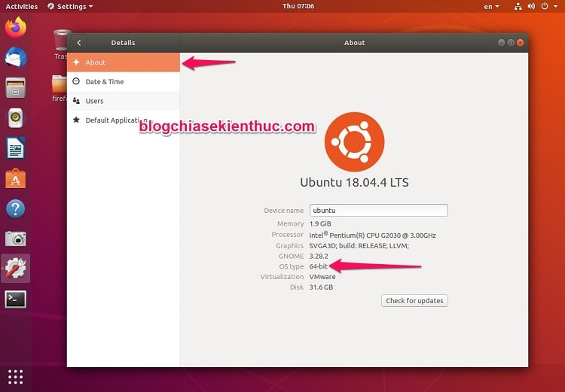This screenshot has width=565, height=392.
Task: Select About in the Details sidebar
Action: (124, 62)
